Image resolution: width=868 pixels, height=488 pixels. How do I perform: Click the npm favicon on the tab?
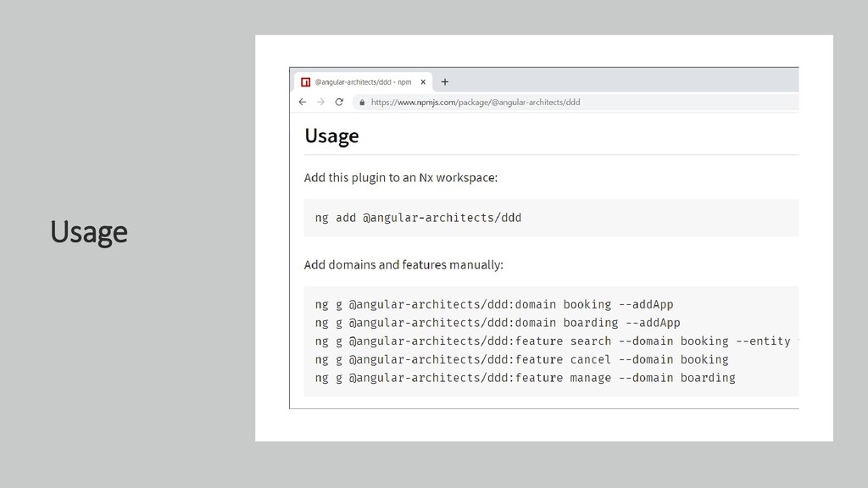305,82
